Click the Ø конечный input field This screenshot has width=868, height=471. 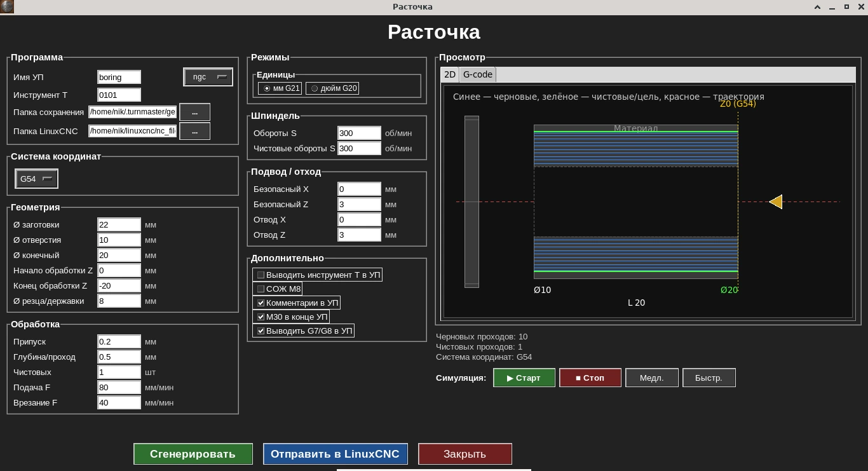[119, 255]
